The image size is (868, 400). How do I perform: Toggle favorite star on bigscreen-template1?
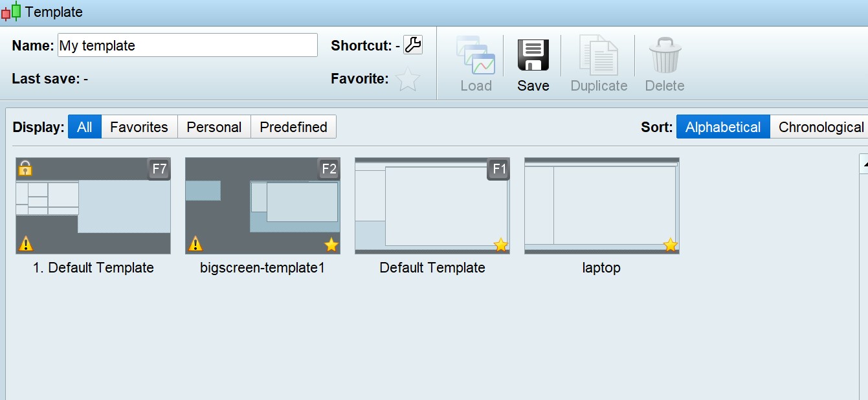click(x=331, y=245)
